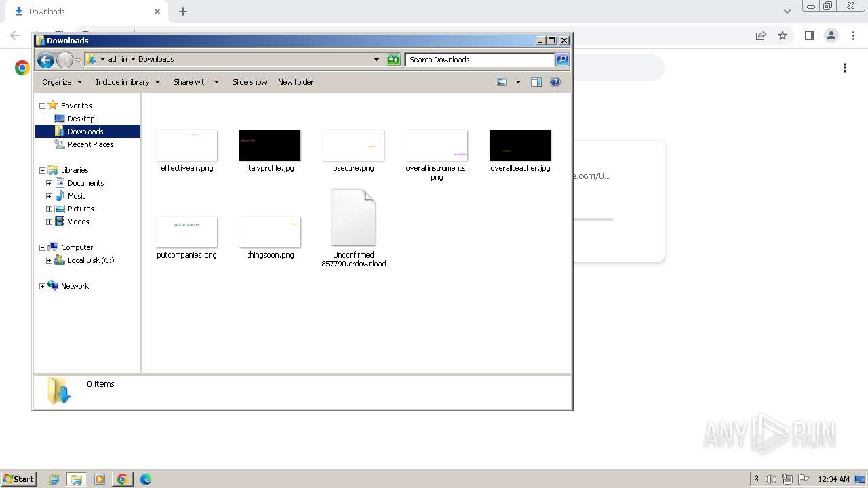Open Recent Places
The image size is (868, 488).
90,144
